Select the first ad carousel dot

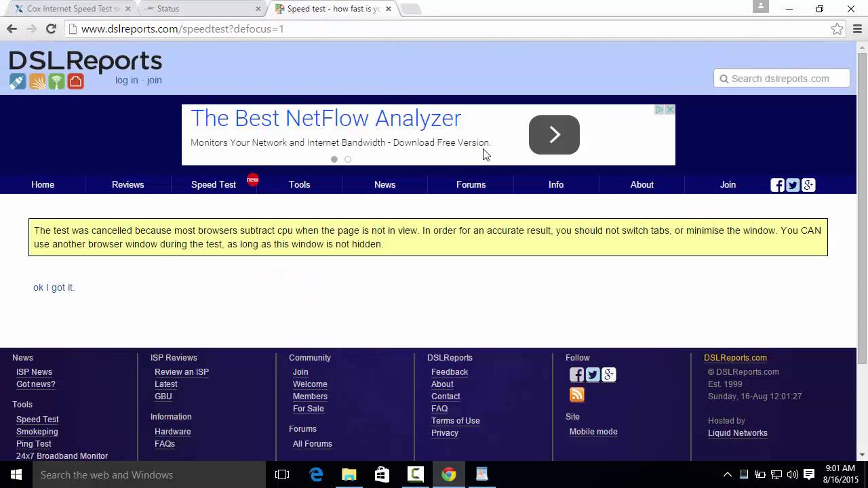[334, 159]
